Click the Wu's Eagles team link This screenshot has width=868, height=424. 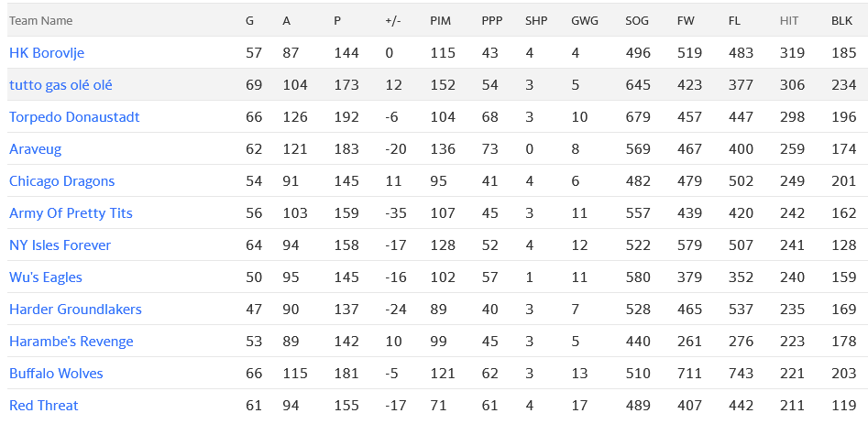tap(46, 277)
